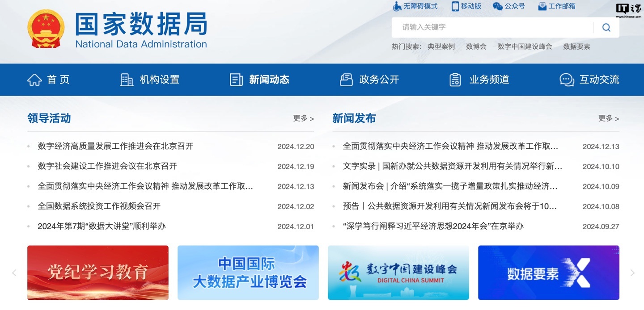Screen dimensions: 644x310
Task: Open article 文字实录 | 国新办就公共数据资源
Action: click(x=453, y=166)
